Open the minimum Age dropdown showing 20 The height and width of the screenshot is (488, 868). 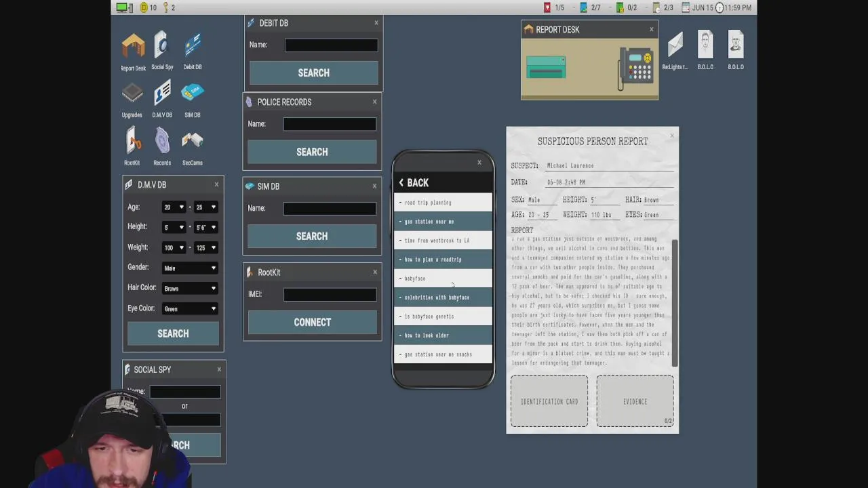tap(174, 207)
